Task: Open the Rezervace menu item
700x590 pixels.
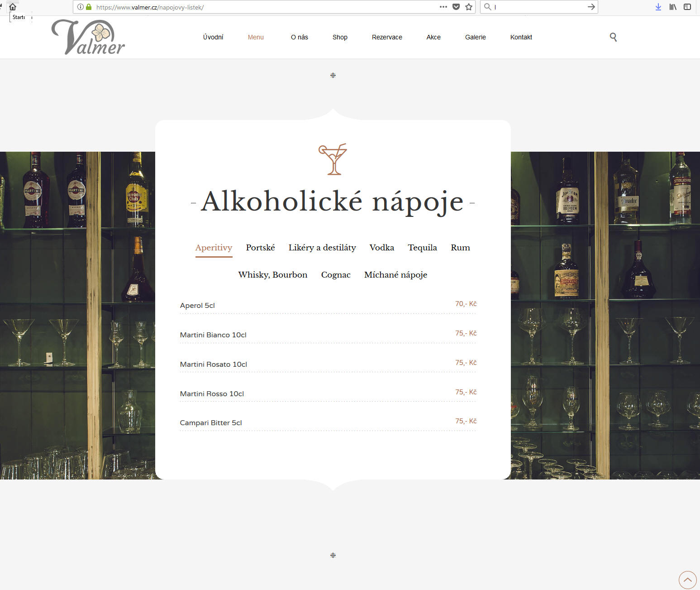Action: click(387, 37)
